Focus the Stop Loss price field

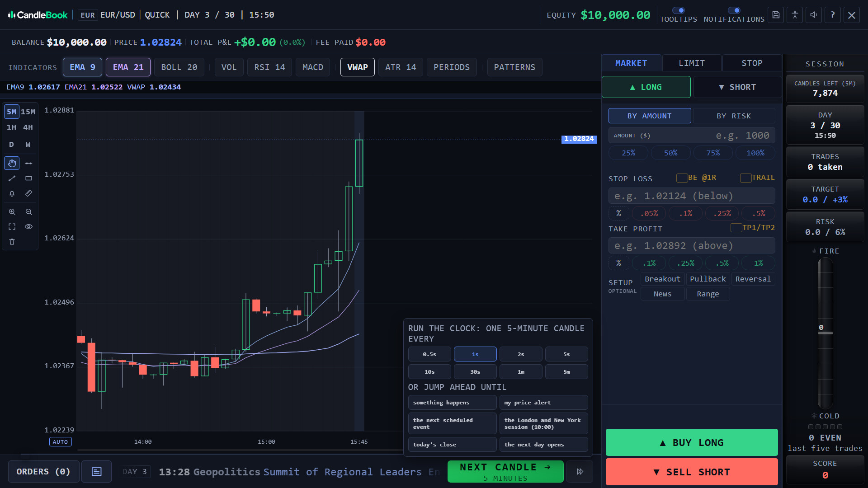tap(692, 196)
